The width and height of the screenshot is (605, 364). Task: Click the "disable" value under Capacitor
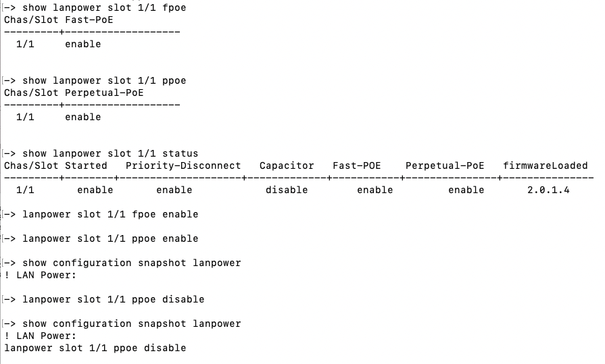tap(287, 190)
